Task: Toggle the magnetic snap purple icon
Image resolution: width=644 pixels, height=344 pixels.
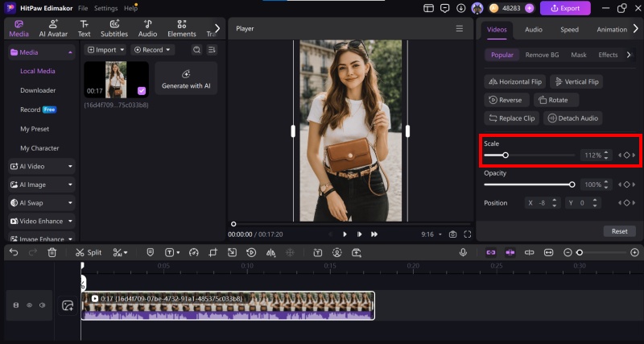Action: click(510, 252)
